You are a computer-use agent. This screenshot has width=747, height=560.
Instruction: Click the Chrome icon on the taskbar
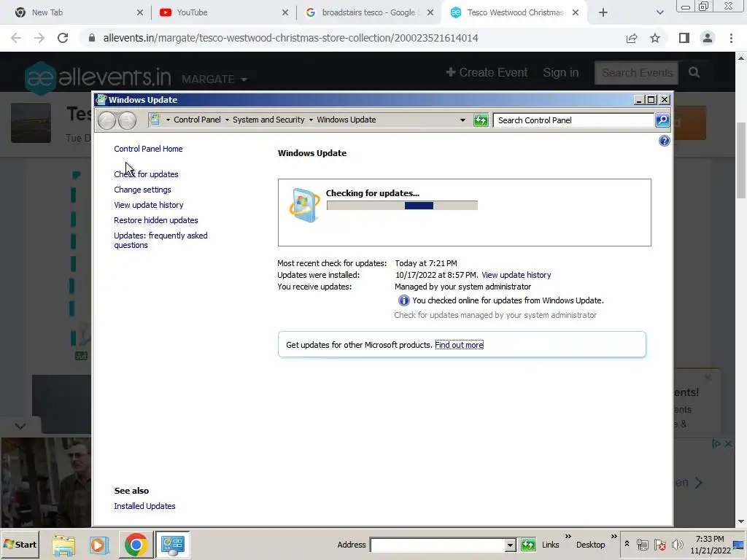[136, 545]
